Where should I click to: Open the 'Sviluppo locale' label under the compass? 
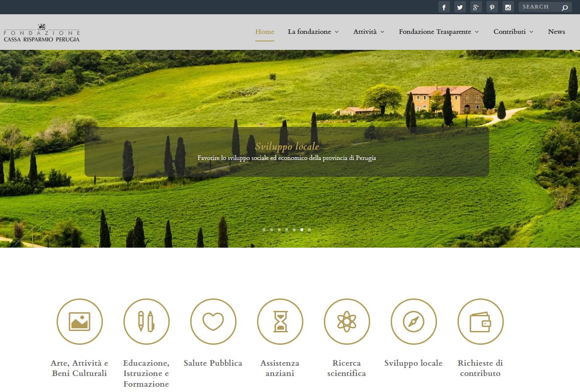pos(413,363)
